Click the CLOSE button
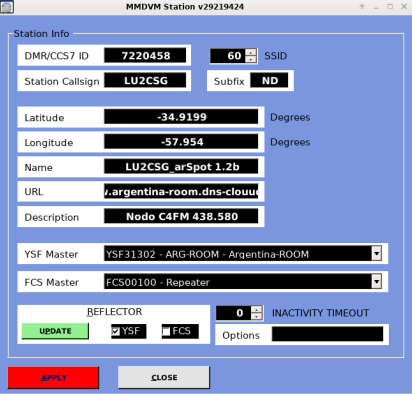 [164, 378]
